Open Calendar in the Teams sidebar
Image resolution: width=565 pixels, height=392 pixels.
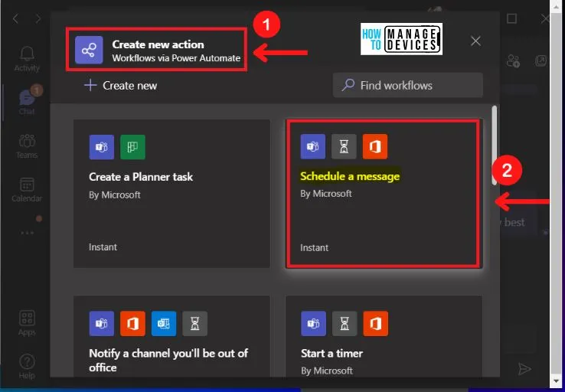tap(27, 190)
